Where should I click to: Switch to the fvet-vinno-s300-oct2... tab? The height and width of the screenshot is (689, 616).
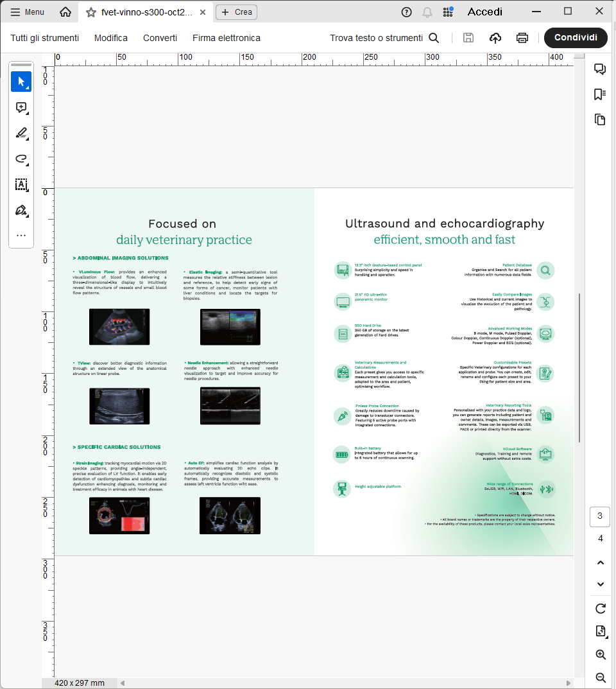[146, 12]
